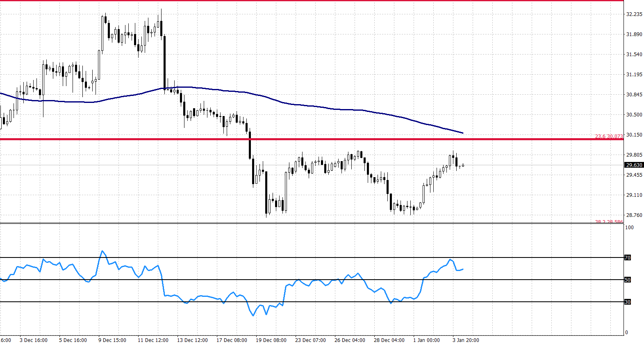Click the 17 Dec 08:00 time label
Screen dimensions: 644x344
232,340
